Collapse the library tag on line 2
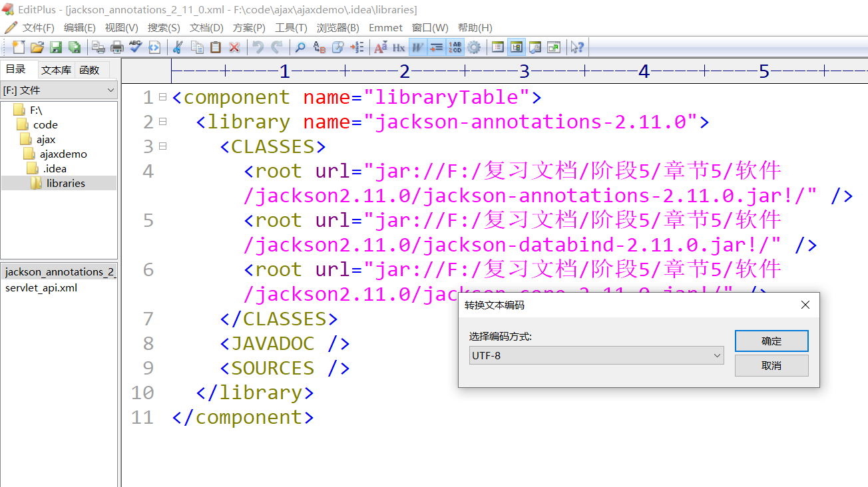The height and width of the screenshot is (487, 868). (162, 122)
